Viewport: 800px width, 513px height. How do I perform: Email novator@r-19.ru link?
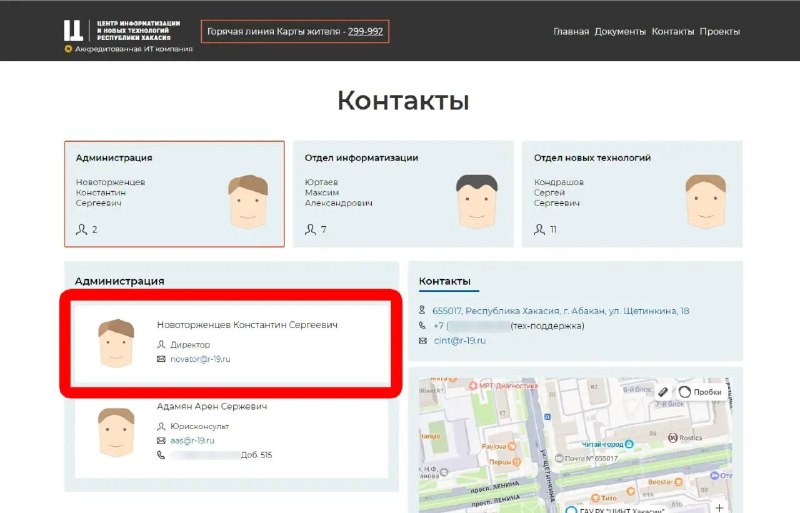(200, 359)
